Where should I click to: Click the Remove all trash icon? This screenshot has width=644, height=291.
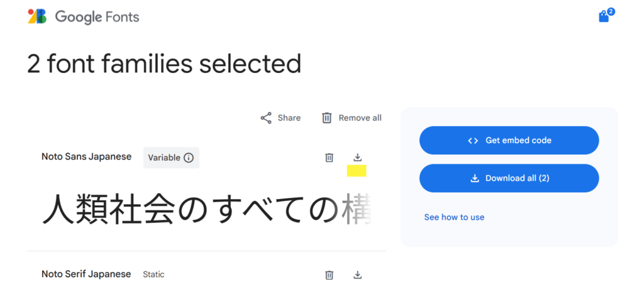pos(326,118)
